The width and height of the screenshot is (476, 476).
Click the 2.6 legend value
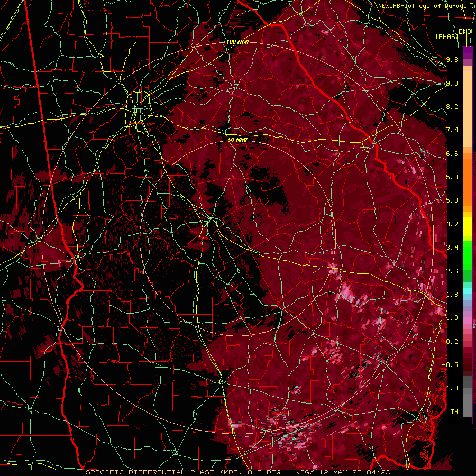point(452,271)
